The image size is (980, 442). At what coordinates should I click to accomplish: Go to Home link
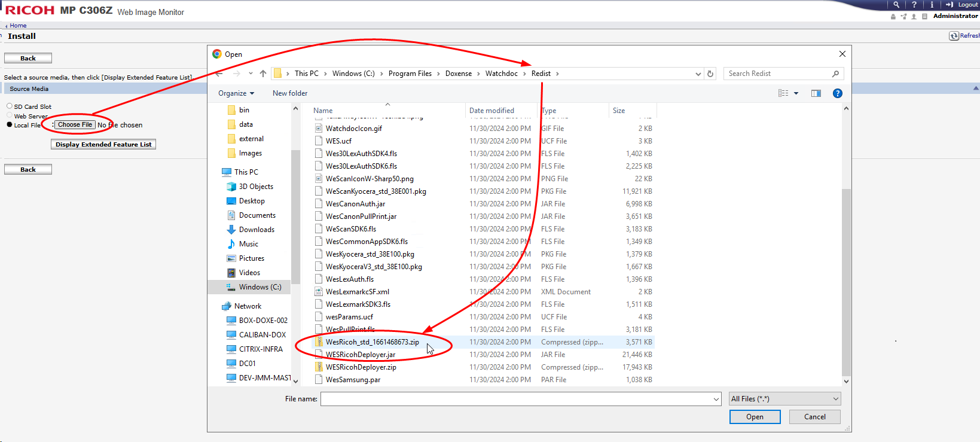point(18,26)
